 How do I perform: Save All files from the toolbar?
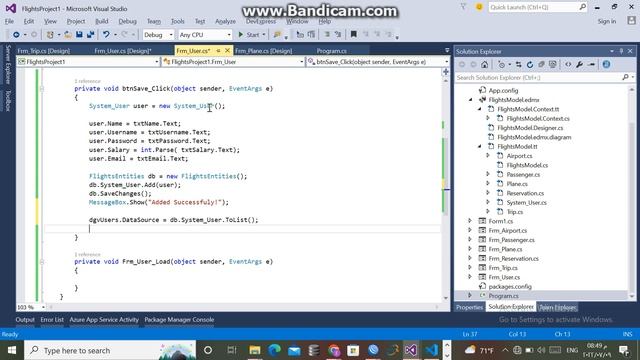pyautogui.click(x=90, y=35)
